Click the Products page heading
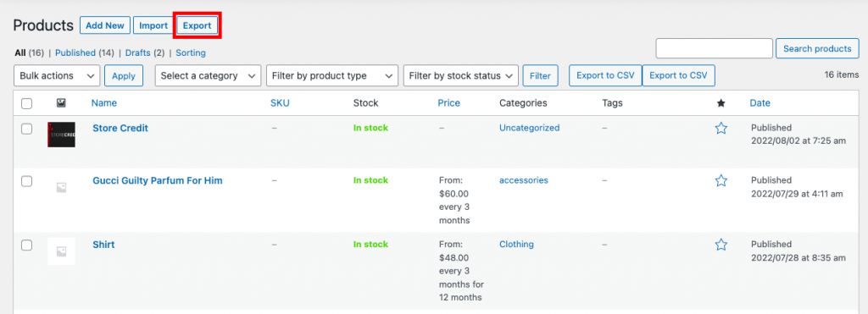Image resolution: width=868 pixels, height=314 pixels. coord(43,25)
